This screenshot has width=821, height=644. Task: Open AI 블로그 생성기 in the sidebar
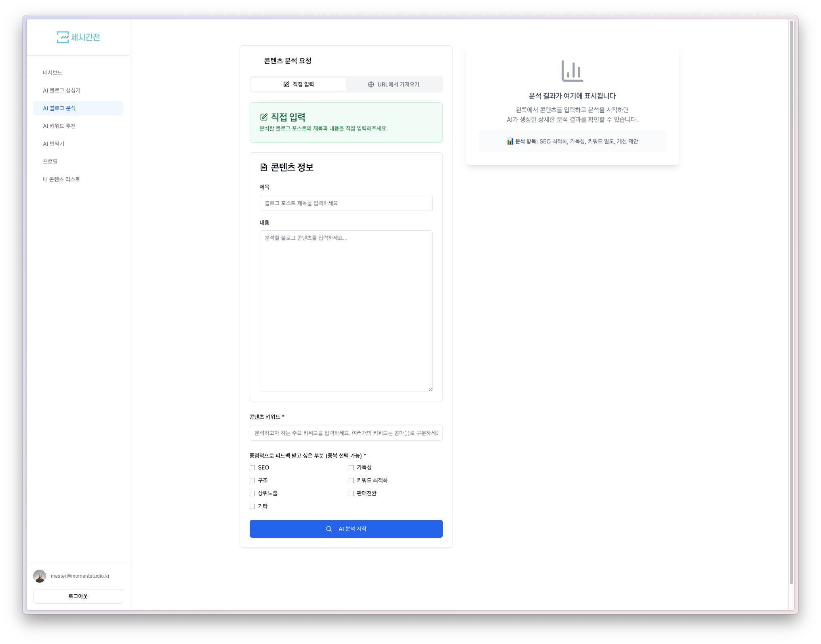pyautogui.click(x=78, y=90)
